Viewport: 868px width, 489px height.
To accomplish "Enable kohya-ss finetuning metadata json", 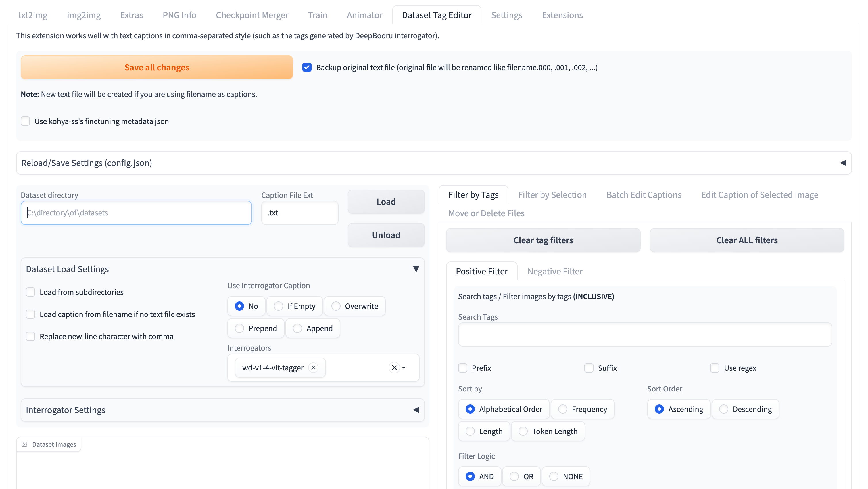I will [26, 121].
